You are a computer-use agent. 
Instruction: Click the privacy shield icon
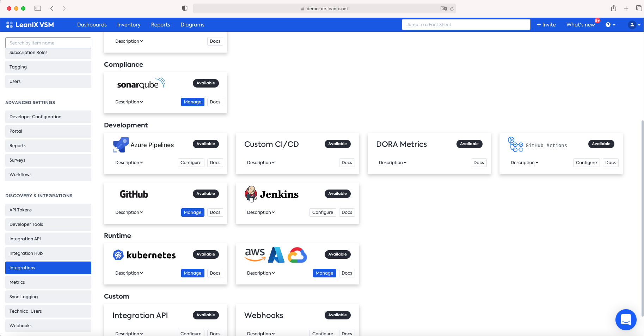[x=185, y=8]
